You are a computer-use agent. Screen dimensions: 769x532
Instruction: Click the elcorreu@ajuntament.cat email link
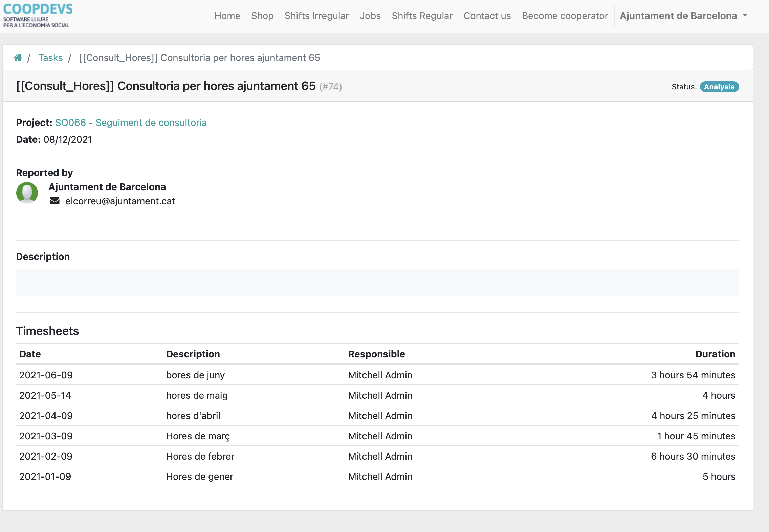pos(120,201)
